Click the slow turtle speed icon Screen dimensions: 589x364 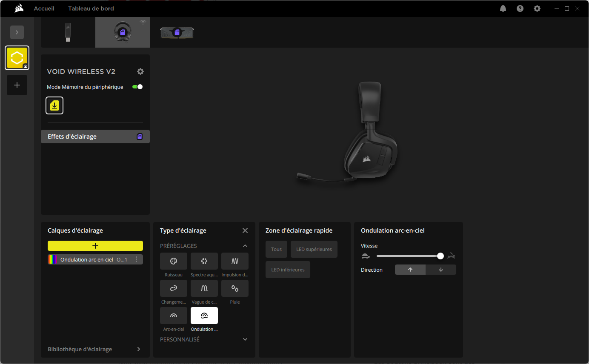[x=366, y=256]
